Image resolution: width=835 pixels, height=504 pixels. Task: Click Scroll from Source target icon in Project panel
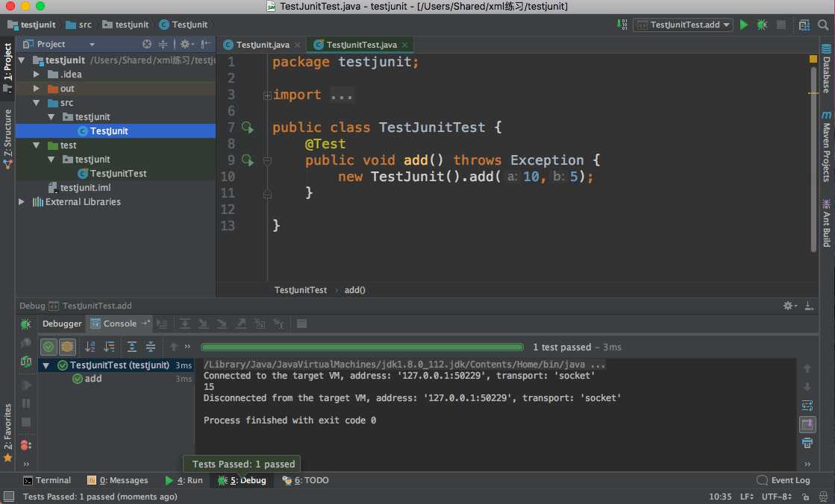click(x=146, y=44)
